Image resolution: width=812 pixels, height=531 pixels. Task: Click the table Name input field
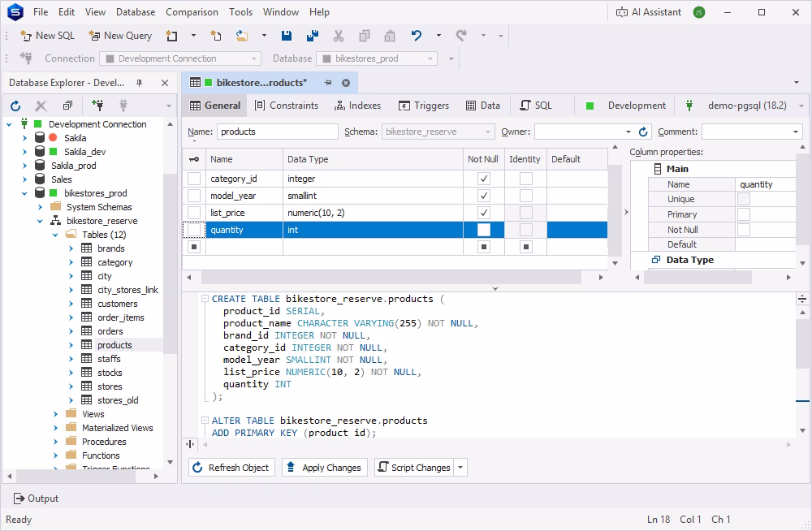click(278, 132)
